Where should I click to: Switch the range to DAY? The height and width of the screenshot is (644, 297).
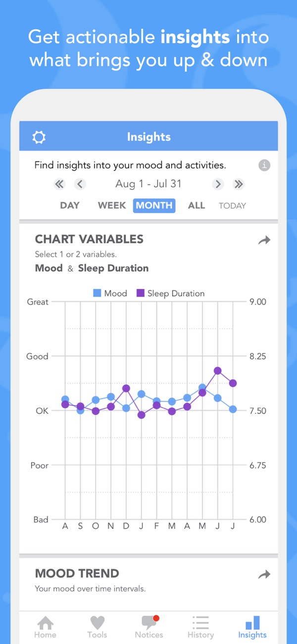(x=70, y=205)
